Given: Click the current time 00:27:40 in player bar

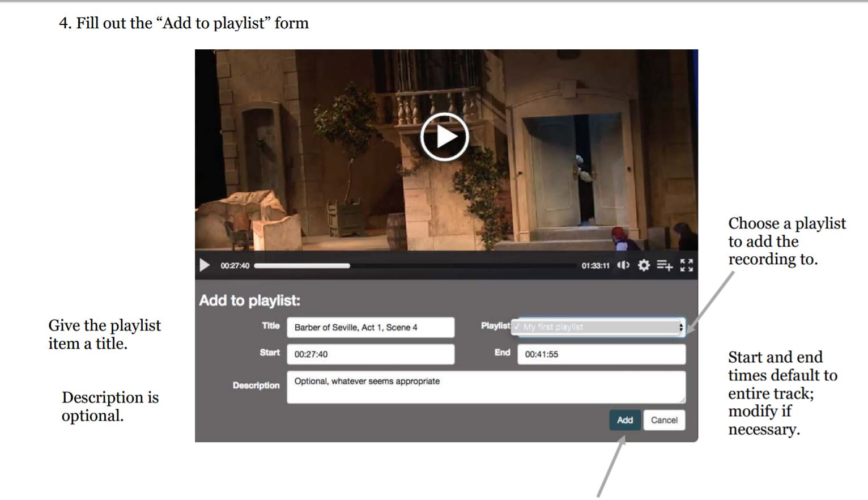Looking at the screenshot, I should point(235,266).
